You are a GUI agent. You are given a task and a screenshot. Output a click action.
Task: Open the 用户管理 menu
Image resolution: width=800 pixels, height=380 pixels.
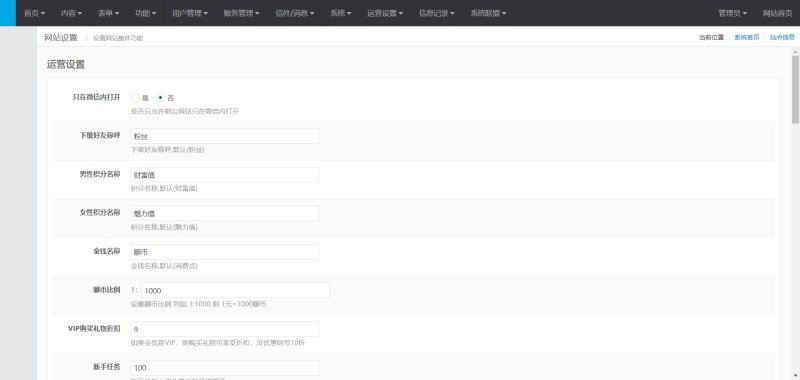tap(190, 13)
